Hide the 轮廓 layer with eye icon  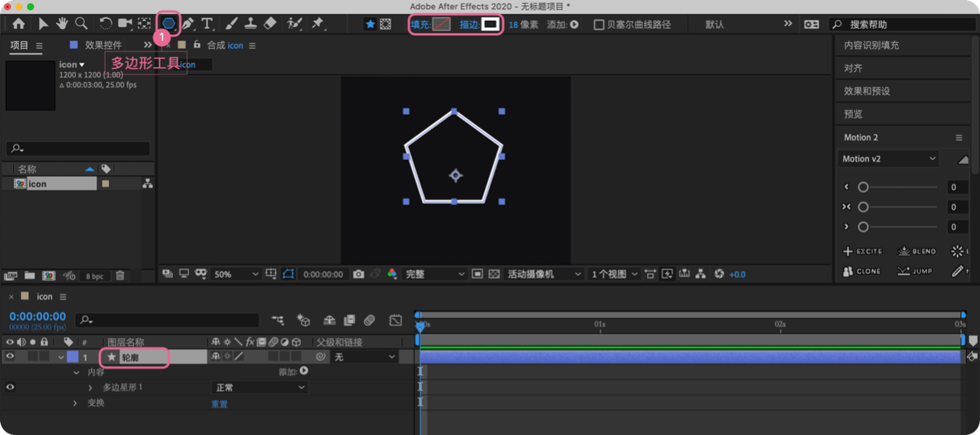(x=10, y=356)
